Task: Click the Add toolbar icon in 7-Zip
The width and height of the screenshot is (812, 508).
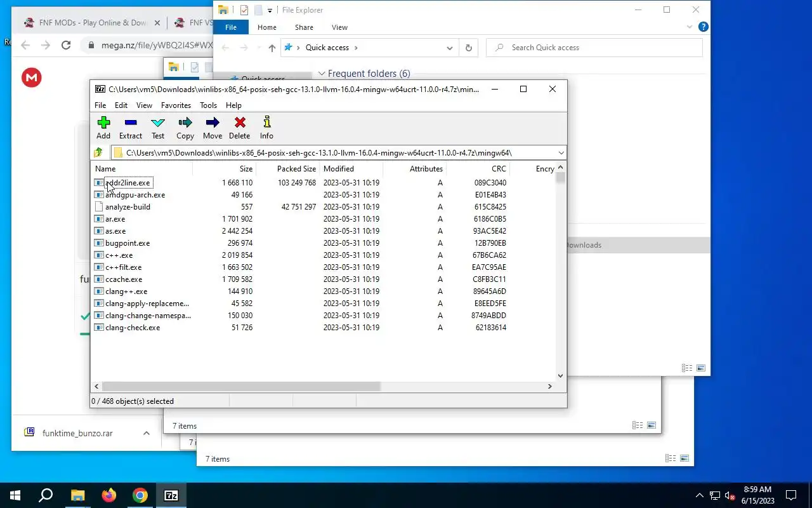Action: point(103,128)
